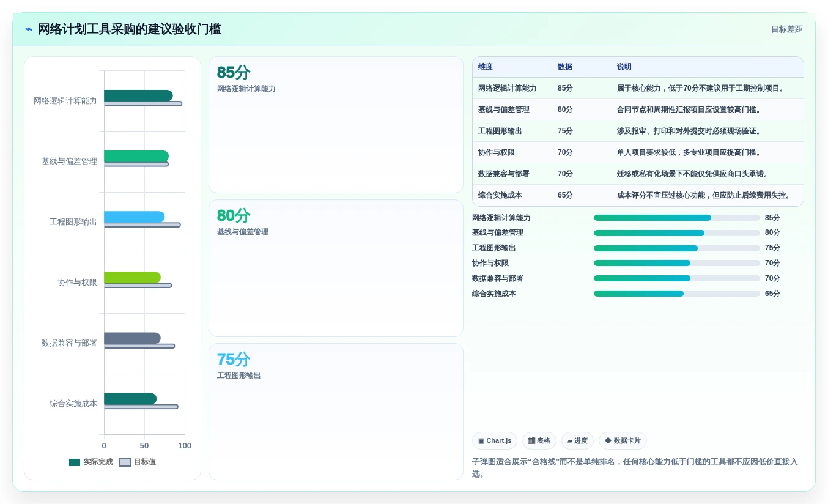The image size is (828, 504).
Task: Select the gray 数据兼容与部署 bar in chart
Action: (132, 338)
